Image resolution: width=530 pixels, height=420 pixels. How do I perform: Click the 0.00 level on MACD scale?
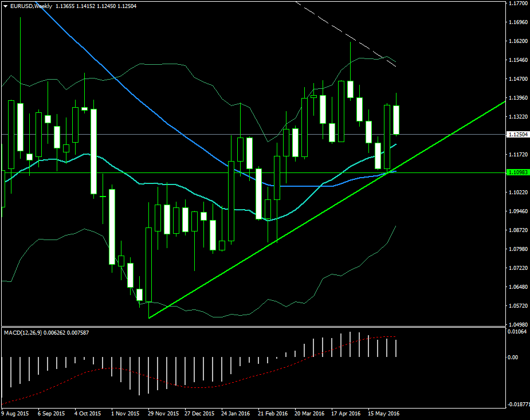(513, 357)
